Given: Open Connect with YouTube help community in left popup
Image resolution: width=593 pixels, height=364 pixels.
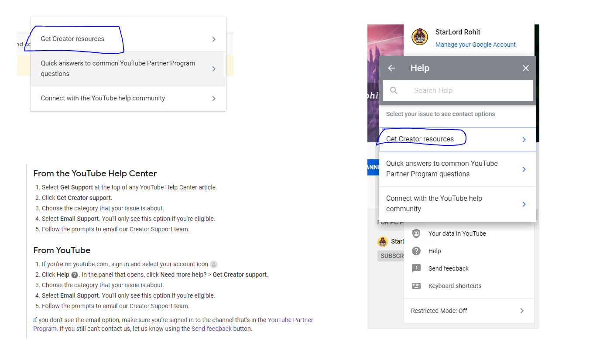Looking at the screenshot, I should [128, 98].
